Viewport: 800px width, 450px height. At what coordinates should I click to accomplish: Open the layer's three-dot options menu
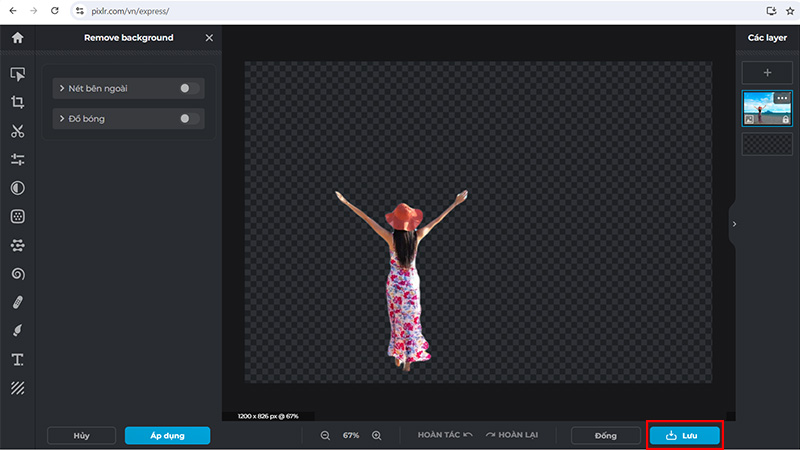(x=782, y=98)
